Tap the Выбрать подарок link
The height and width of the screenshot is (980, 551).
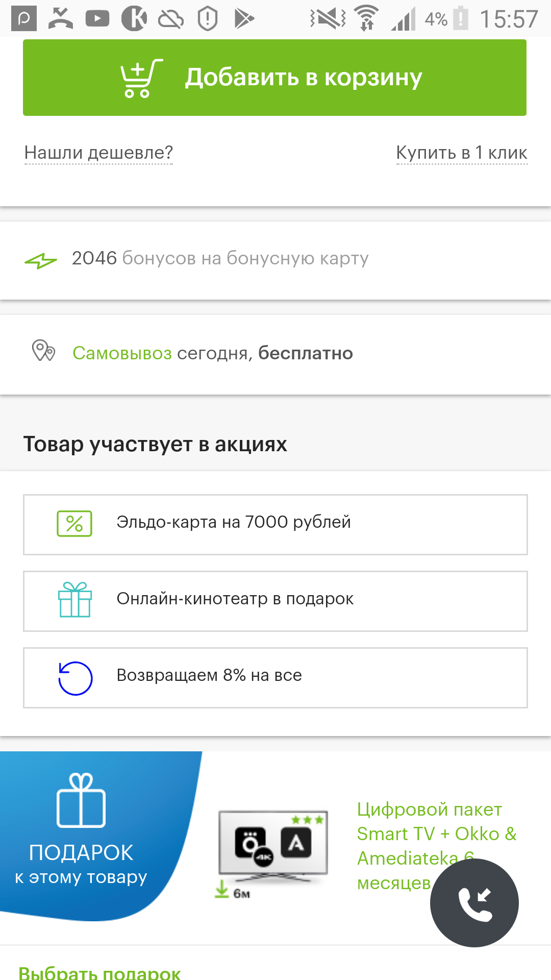click(x=99, y=972)
